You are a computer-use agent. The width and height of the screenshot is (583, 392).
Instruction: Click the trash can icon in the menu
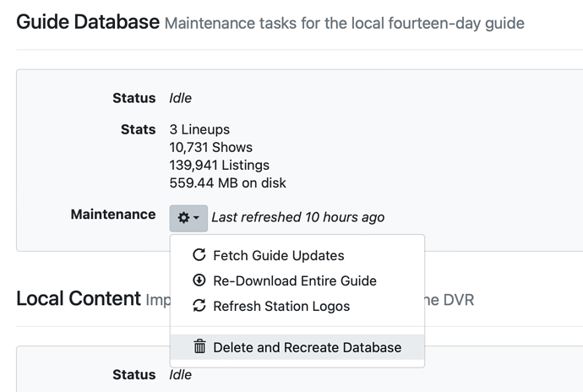[199, 347]
